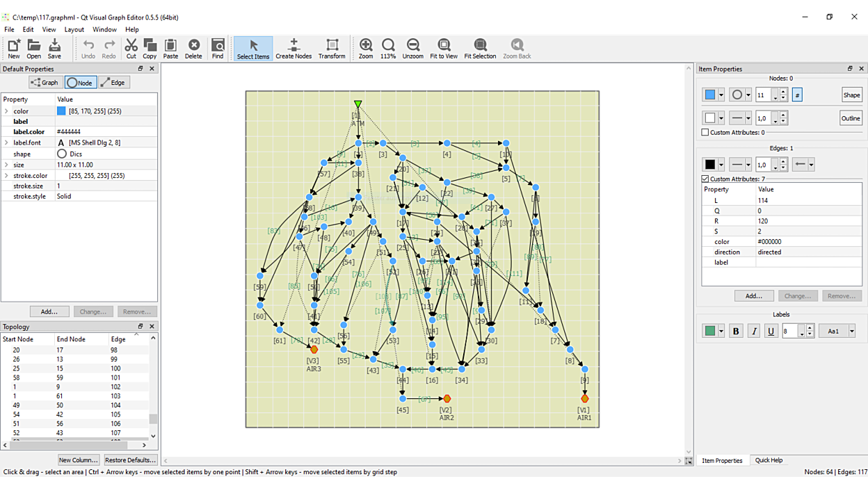The height and width of the screenshot is (488, 868).
Task: Select the L attribute value field
Action: [x=808, y=200]
